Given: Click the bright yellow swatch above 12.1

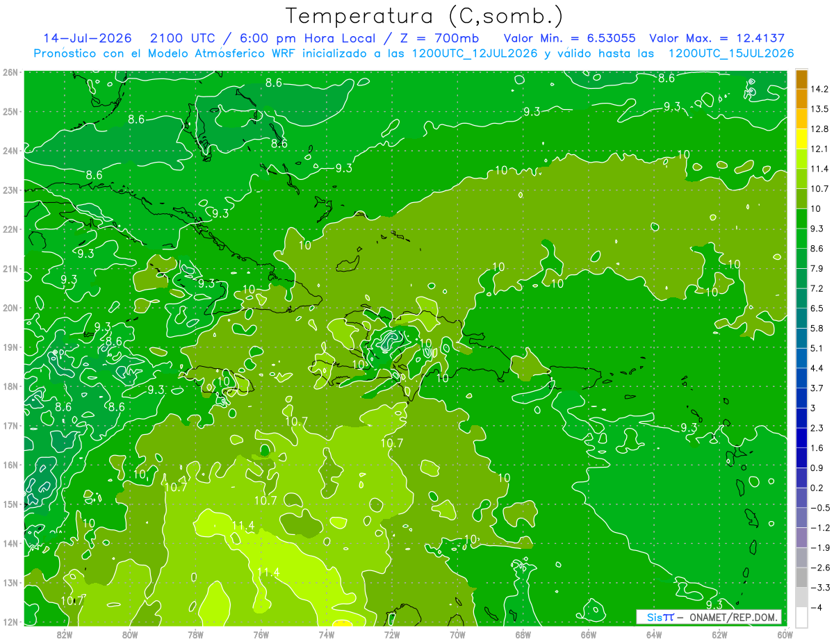Looking at the screenshot, I should [x=801, y=139].
